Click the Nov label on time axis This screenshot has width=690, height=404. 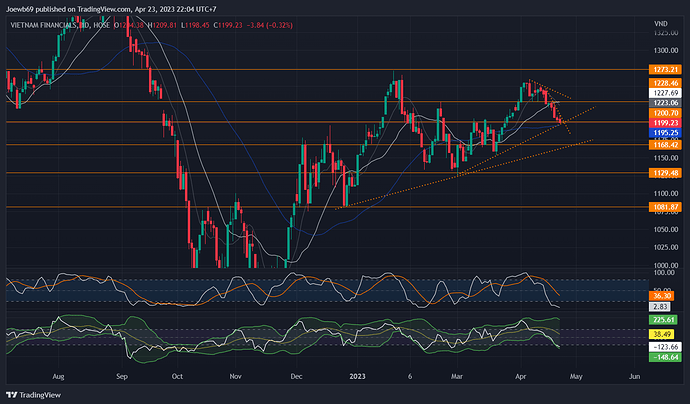click(x=235, y=377)
